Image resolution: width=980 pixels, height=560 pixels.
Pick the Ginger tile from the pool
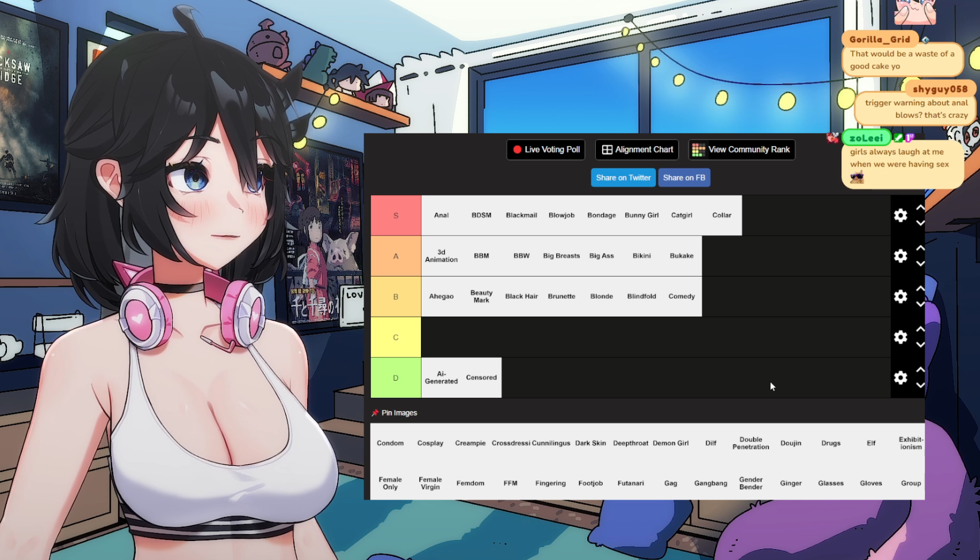point(791,483)
